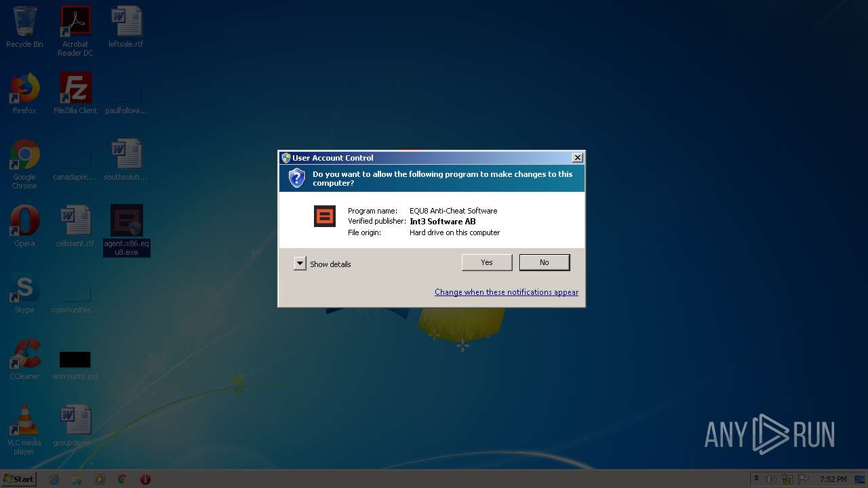Image resolution: width=868 pixels, height=488 pixels.
Task: Open Change when these notifications appear link
Action: [507, 292]
